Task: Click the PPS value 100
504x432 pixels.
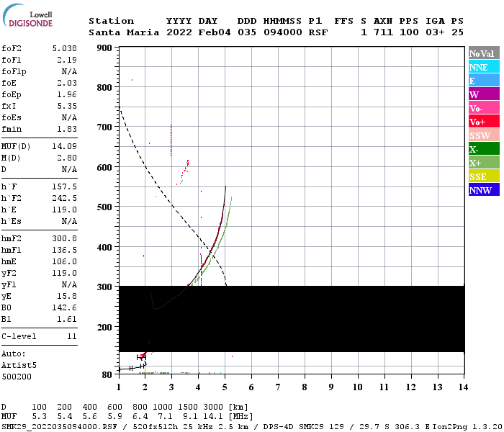Action: (409, 32)
